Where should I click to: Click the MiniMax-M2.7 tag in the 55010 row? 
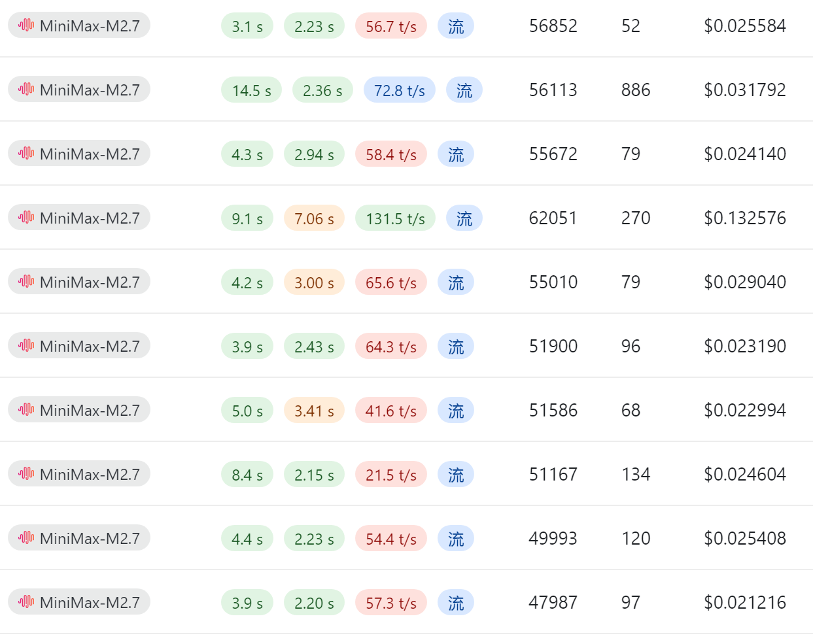[x=79, y=282]
